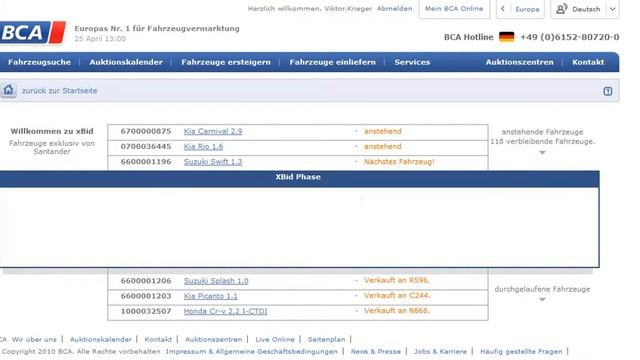Viewport: 640px width, 360px height.
Task: Click lot number 0700036445
Action: click(x=146, y=147)
